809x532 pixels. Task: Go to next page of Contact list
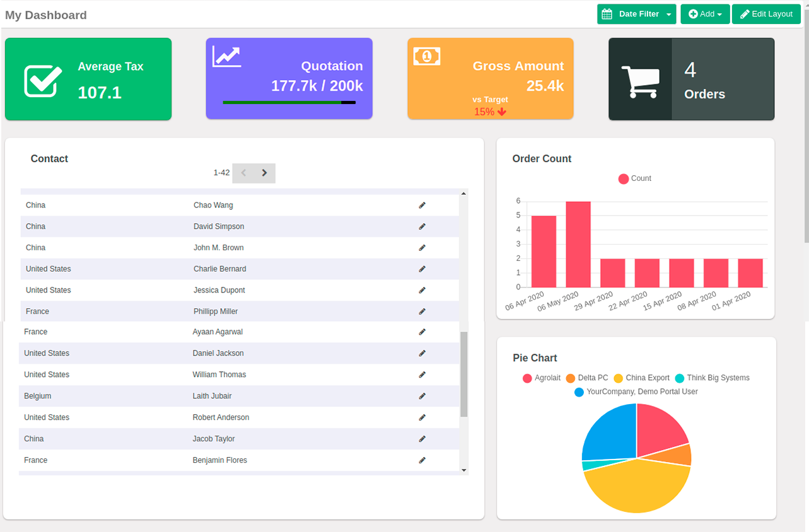pos(265,173)
